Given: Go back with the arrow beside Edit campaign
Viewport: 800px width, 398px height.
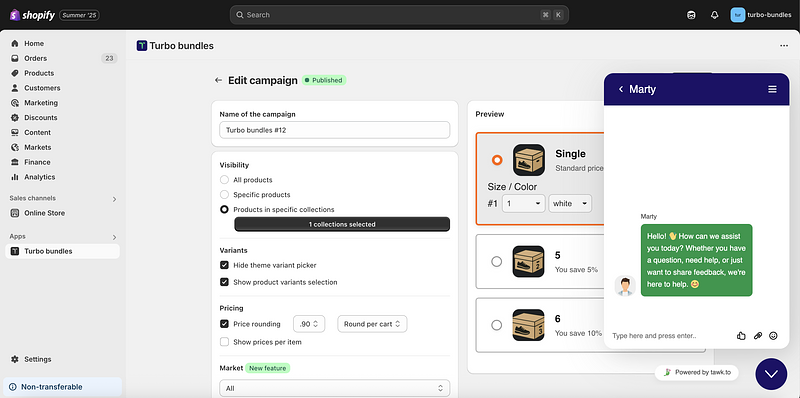Looking at the screenshot, I should click(x=218, y=80).
